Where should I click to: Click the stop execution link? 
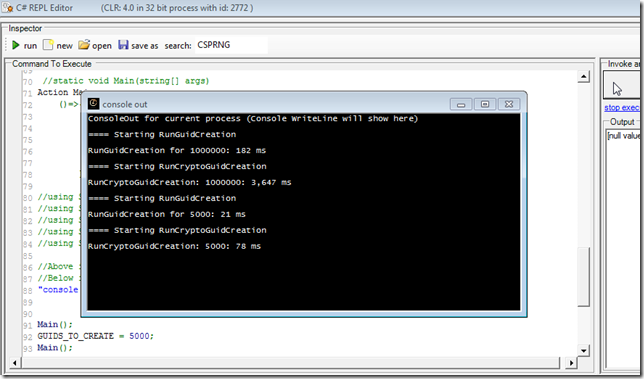point(622,108)
